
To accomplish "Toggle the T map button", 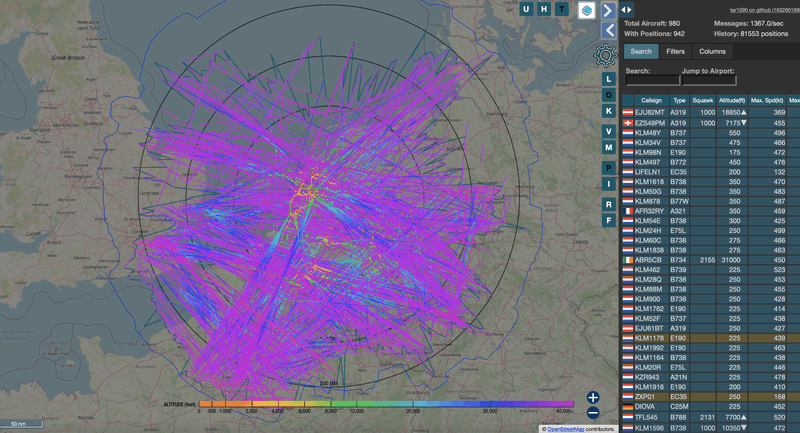I will [562, 9].
